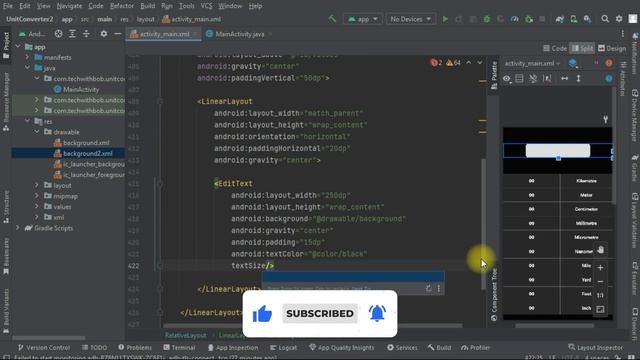Open App Quality Insights tool window
The image size is (640, 360).
(x=342, y=347)
